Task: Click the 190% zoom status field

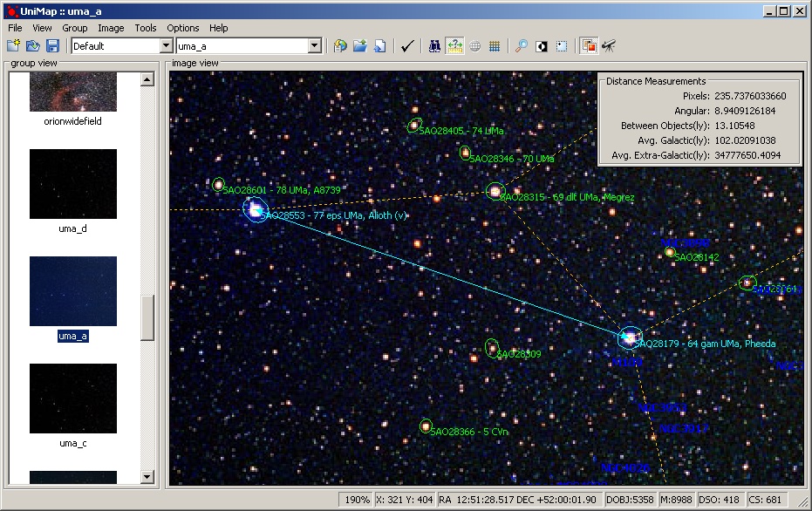Action: pyautogui.click(x=356, y=500)
